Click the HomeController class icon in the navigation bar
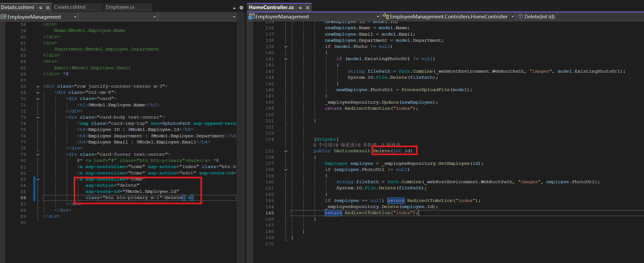The width and height of the screenshot is (644, 263). point(386,17)
